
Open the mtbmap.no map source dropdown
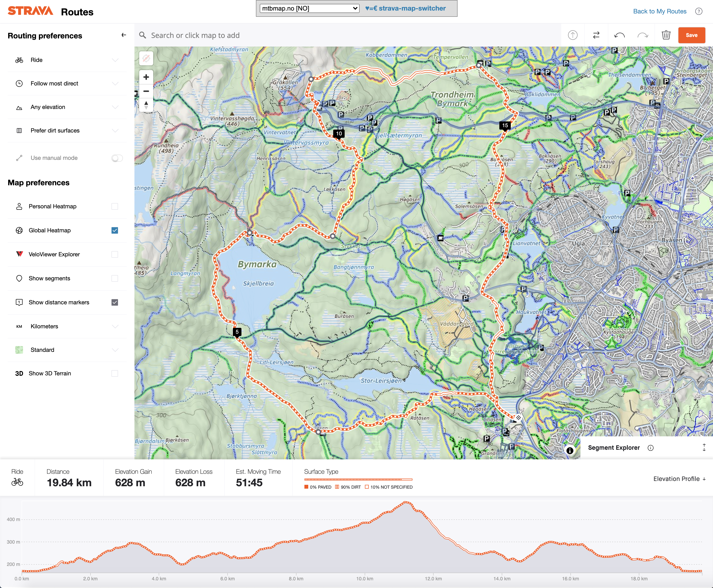309,8
